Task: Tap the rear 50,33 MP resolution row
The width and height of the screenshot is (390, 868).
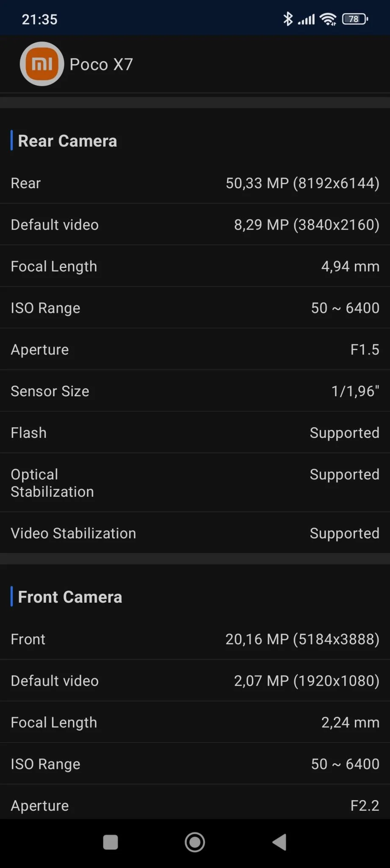Action: coord(195,183)
